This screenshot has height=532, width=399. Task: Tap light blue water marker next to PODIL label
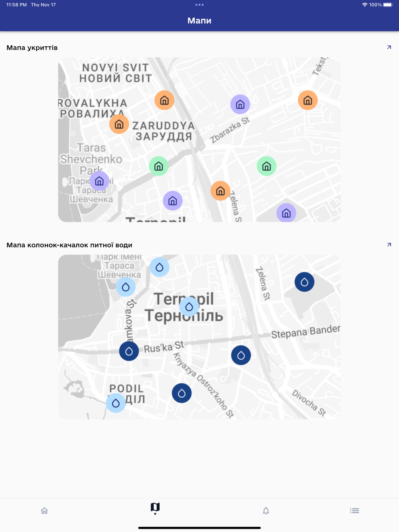point(116,403)
